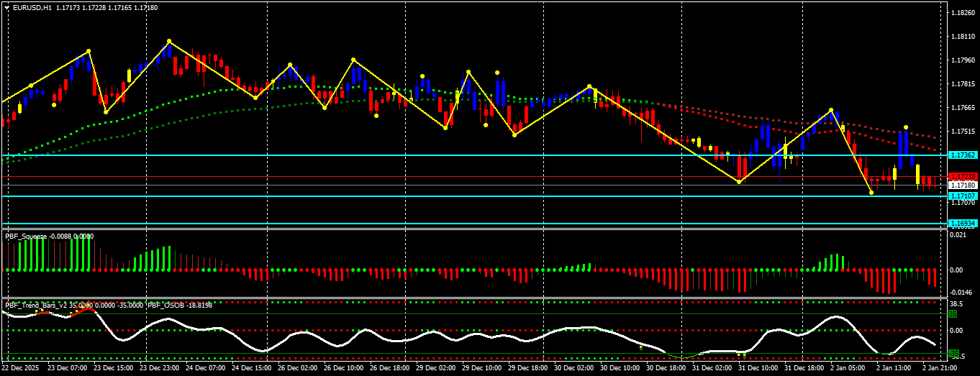Click the 38.5 oscillator scale value
Viewport: 980px width, 376px height.
point(956,304)
